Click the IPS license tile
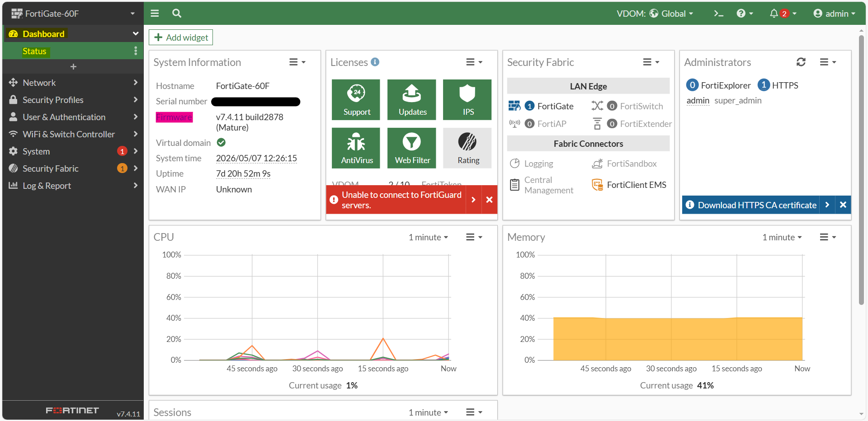 [x=467, y=100]
